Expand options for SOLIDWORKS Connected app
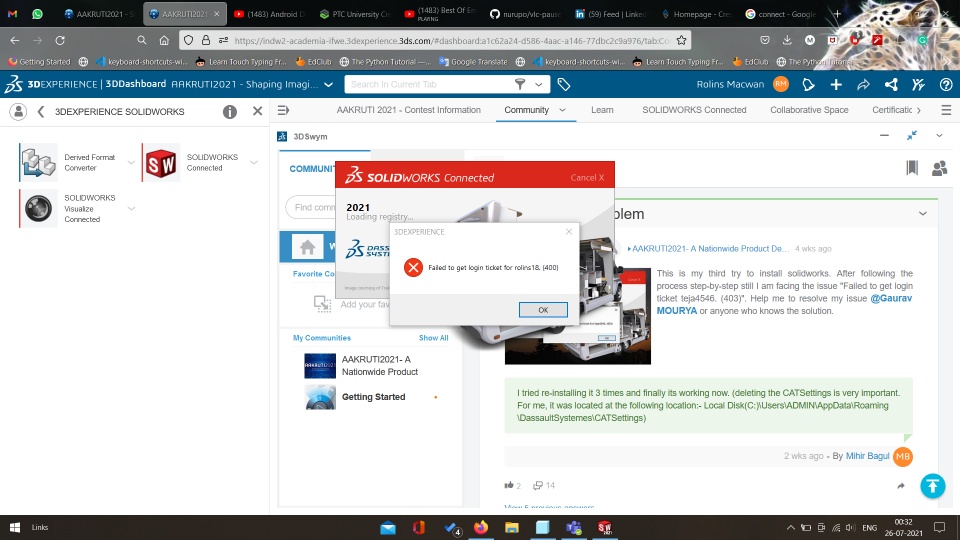Viewport: 960px width, 540px height. click(x=253, y=162)
